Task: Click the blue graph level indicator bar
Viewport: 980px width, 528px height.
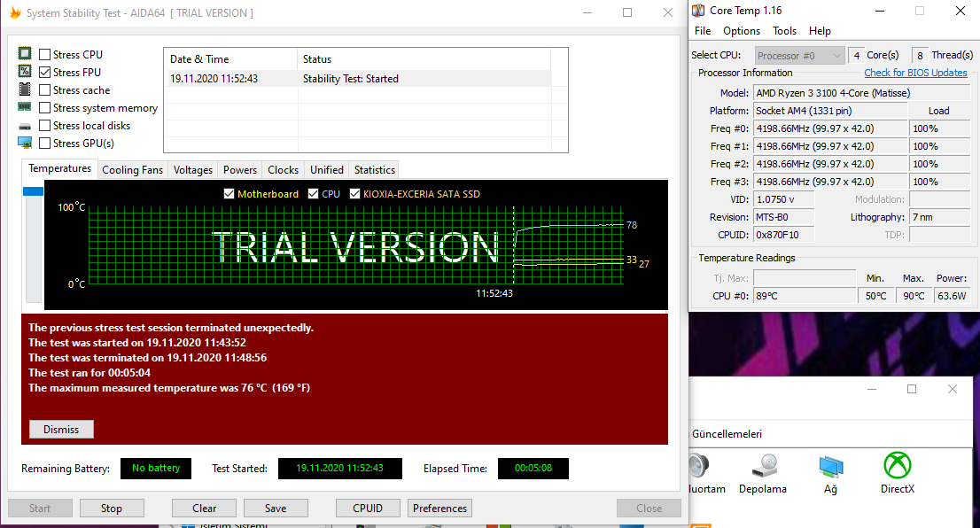Action: pyautogui.click(x=33, y=191)
